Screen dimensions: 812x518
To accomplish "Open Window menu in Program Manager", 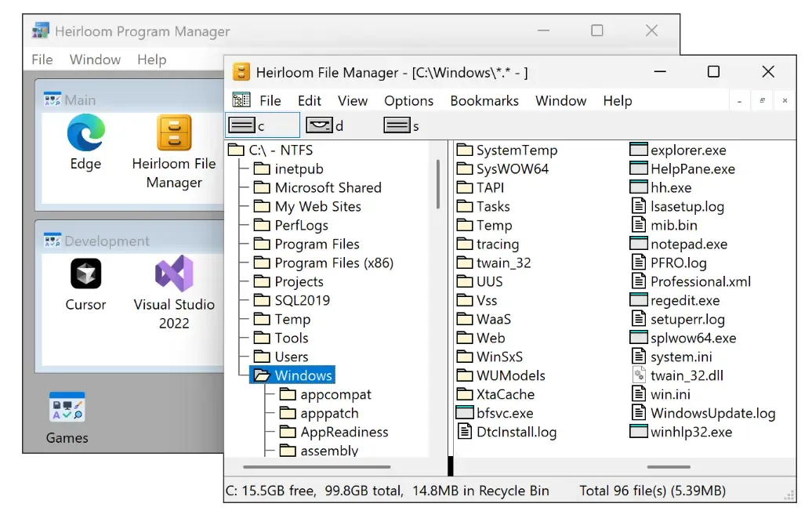I will (x=96, y=60).
